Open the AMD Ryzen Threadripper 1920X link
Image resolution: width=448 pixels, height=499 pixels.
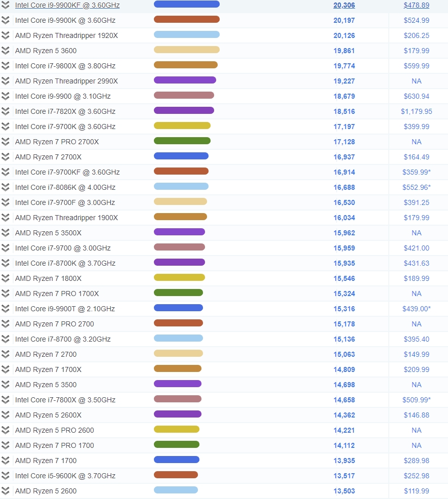[x=66, y=35]
